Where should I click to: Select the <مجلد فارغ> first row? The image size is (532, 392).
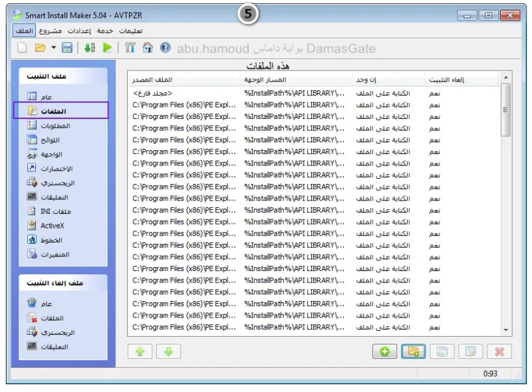tap(313, 93)
